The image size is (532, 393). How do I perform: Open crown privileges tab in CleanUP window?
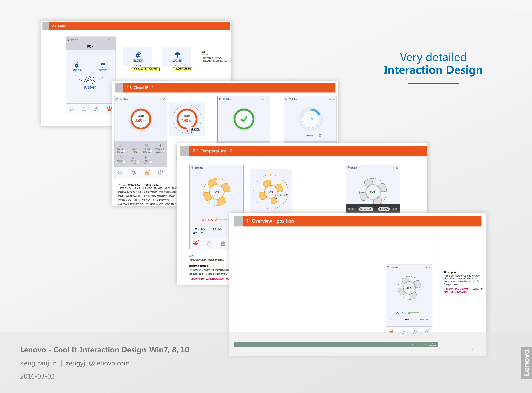[x=160, y=172]
